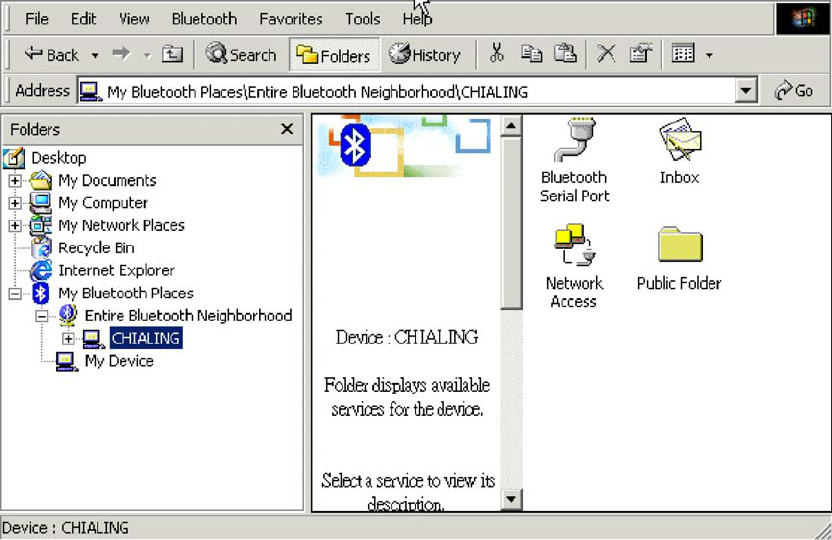Open the View menu
Viewport: 832px width, 540px height.
click(134, 19)
